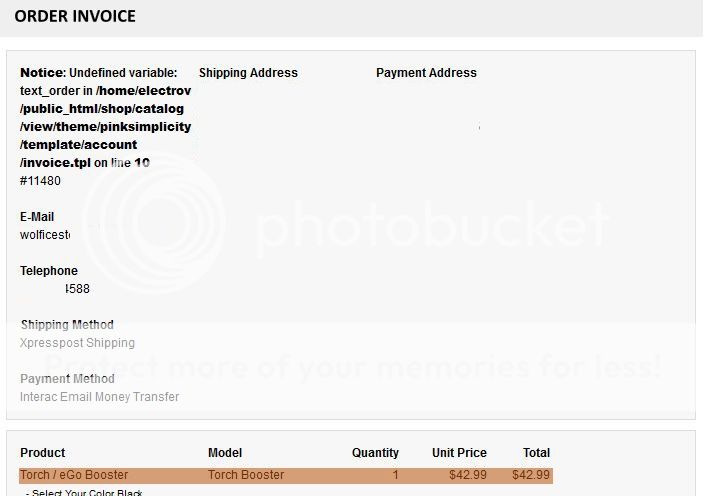Click the wolficest email address text
705x496 pixels.
(45, 235)
